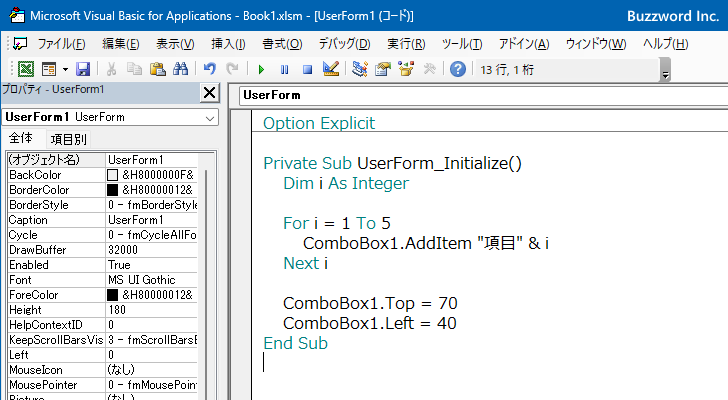728x400 pixels.
Task: Select the Enabled property value True
Action: 152,265
